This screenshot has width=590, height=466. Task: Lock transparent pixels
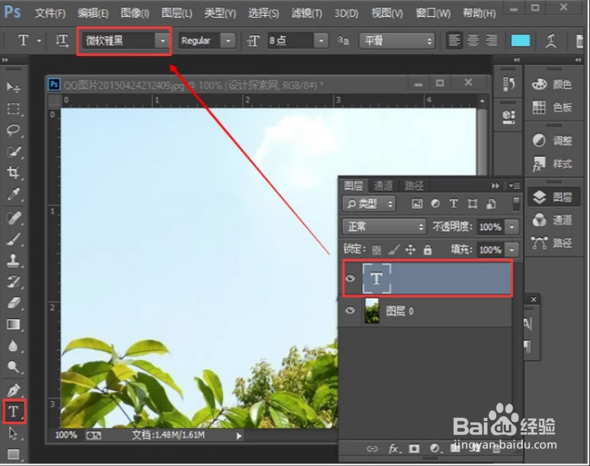[x=376, y=250]
